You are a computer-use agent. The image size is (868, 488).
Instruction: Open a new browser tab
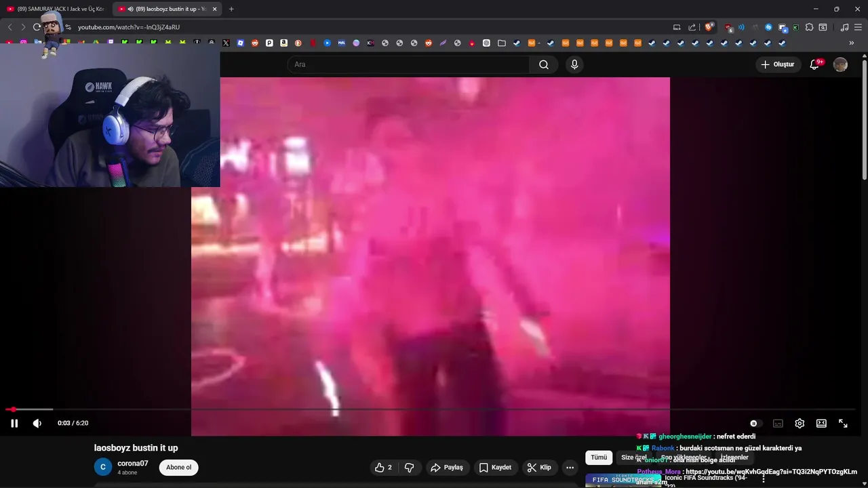[x=231, y=9]
